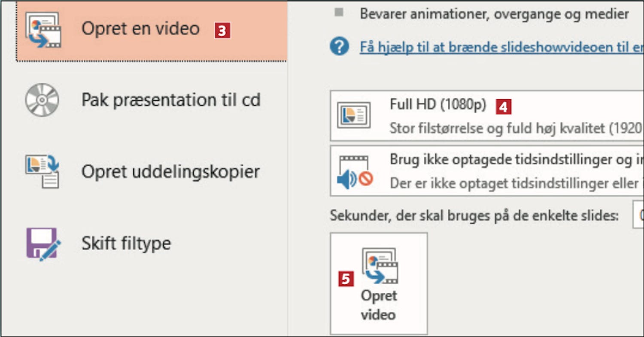
Task: Click the muted speaker timings icon
Action: (355, 172)
